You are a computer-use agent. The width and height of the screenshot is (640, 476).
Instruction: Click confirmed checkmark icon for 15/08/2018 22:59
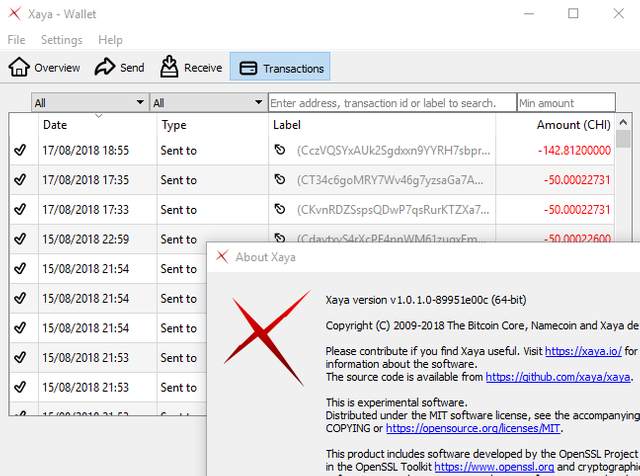click(20, 238)
